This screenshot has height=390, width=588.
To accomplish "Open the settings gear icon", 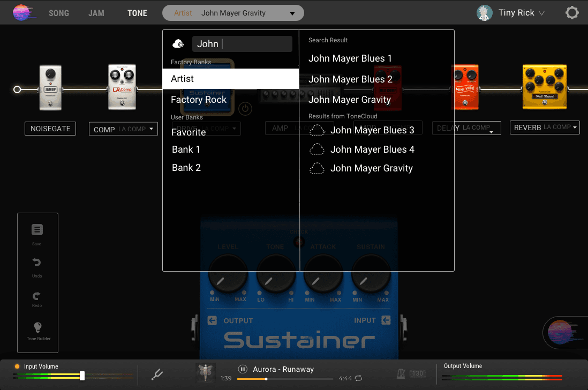I will [572, 13].
